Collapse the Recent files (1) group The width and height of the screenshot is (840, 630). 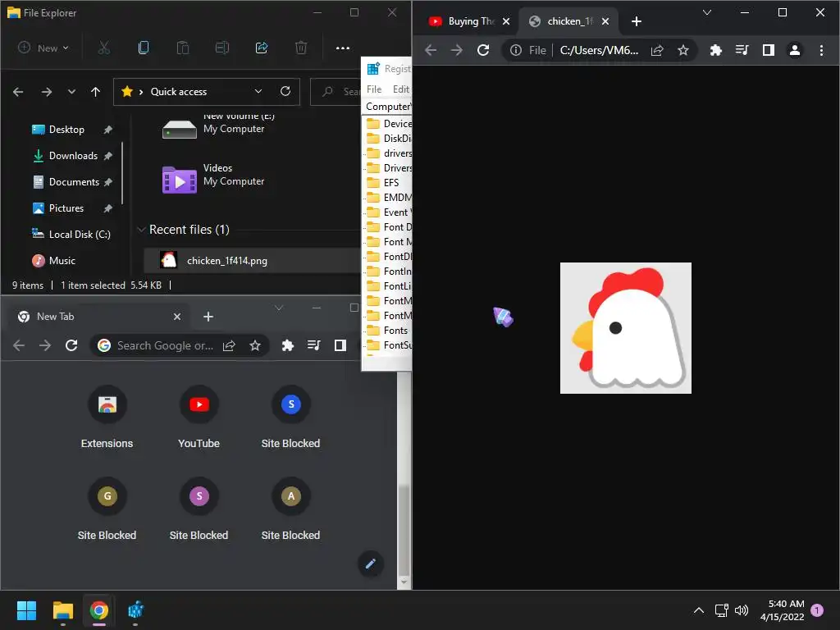141,230
